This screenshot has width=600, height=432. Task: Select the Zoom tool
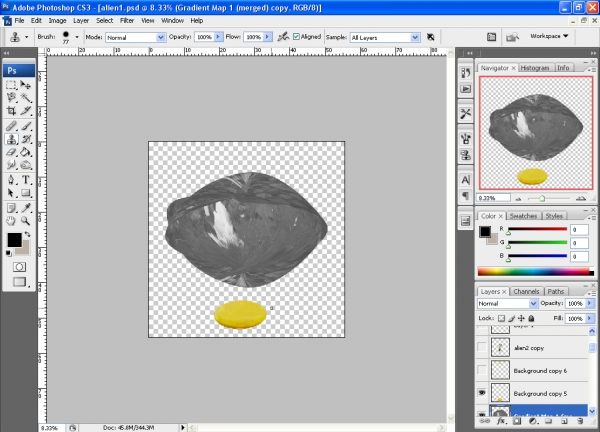[26, 221]
